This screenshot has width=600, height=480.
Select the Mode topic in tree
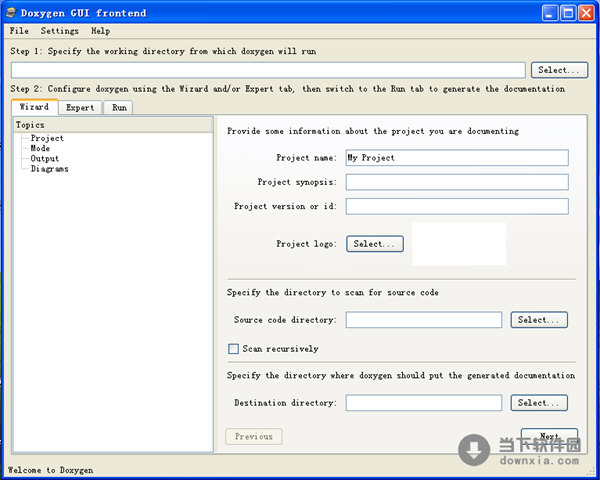[x=40, y=148]
